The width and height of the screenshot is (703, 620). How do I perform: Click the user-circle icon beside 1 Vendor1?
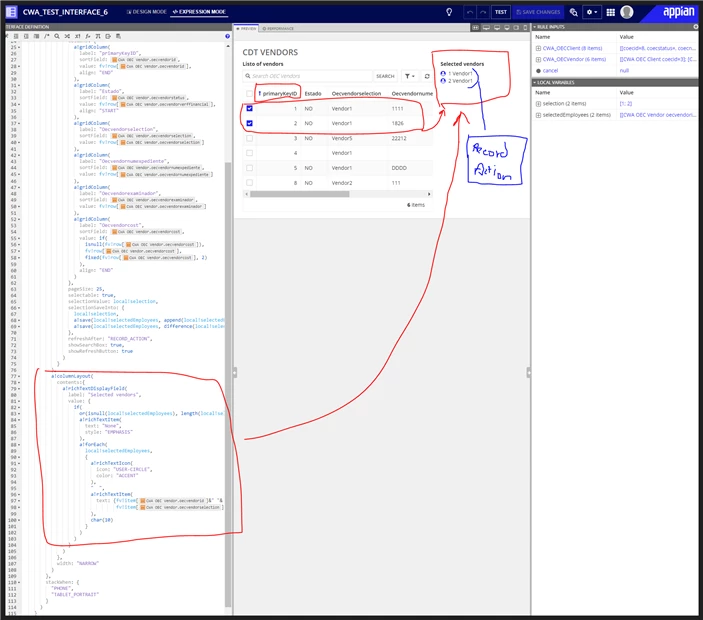(443, 74)
